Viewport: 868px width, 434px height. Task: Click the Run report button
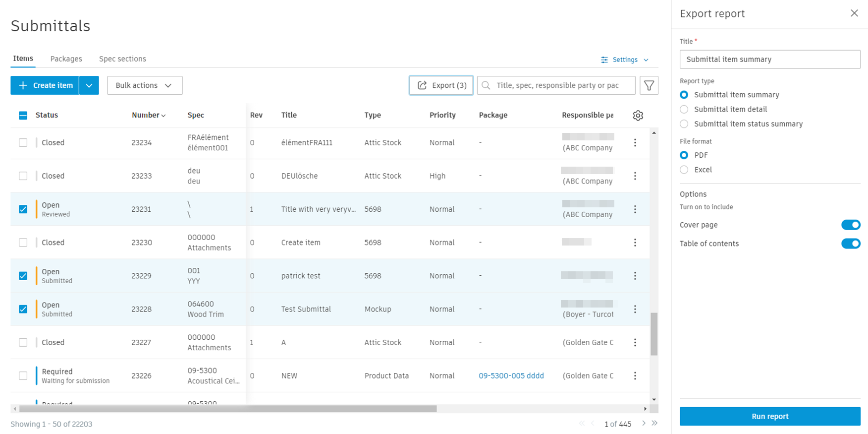pos(770,416)
